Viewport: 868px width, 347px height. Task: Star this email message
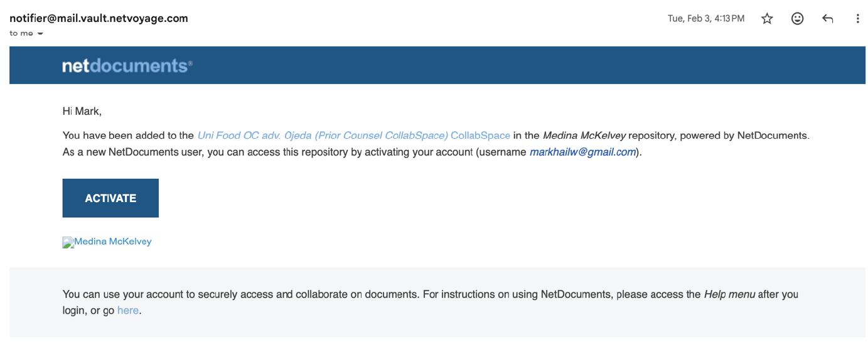[x=767, y=19]
